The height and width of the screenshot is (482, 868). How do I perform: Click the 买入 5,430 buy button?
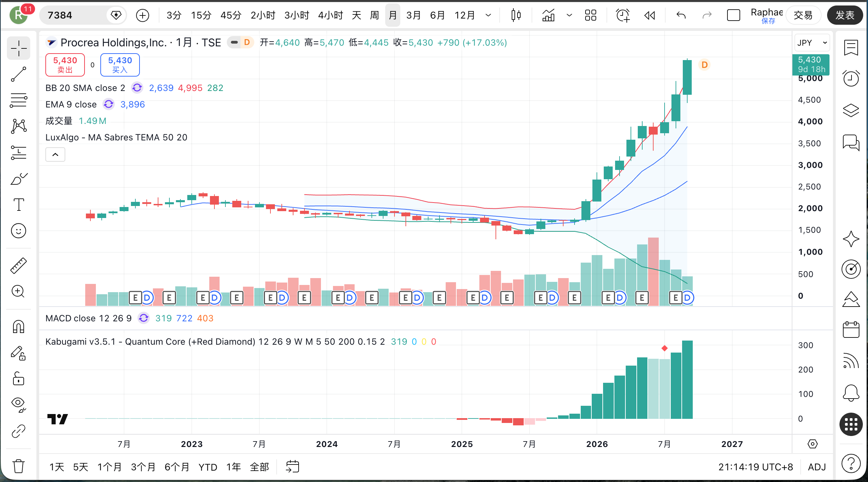tap(120, 65)
